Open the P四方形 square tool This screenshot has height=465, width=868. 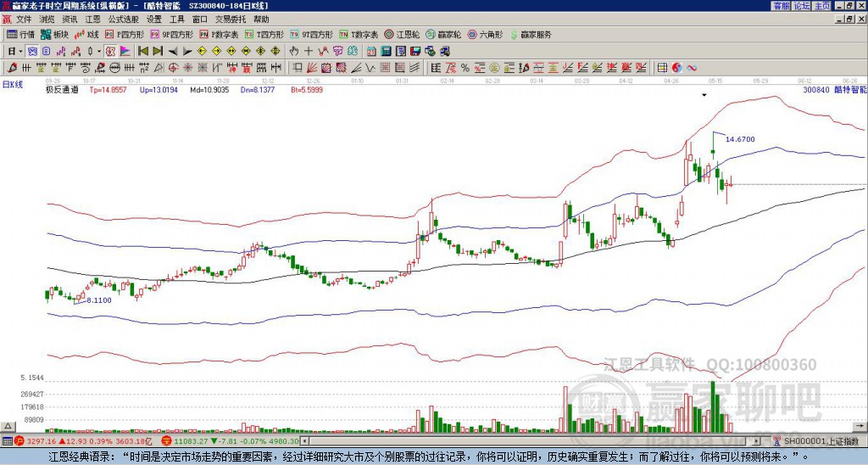tap(125, 34)
